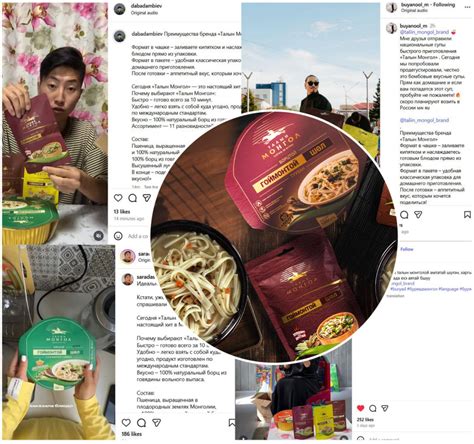
Task: Open three-dot menu on buyanool_m post
Action: tap(467, 7)
